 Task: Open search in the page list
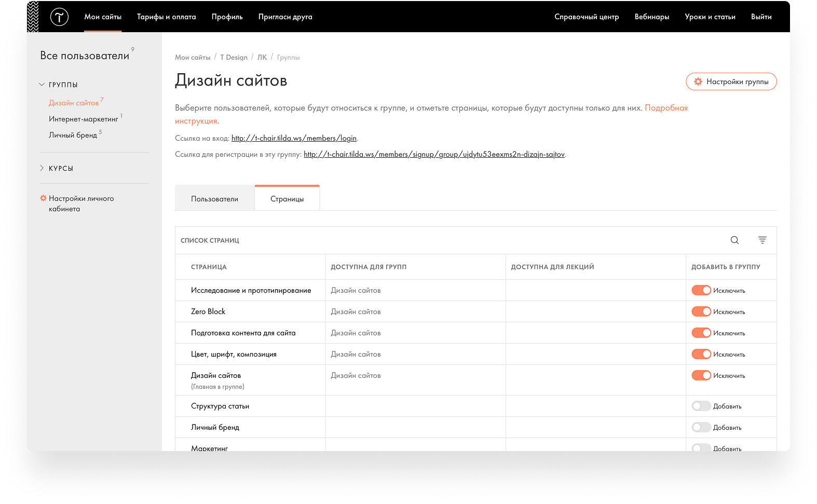click(734, 240)
